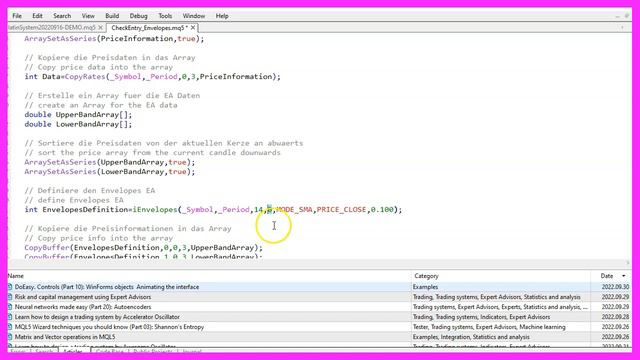Open the Edit menu

(x=37, y=16)
